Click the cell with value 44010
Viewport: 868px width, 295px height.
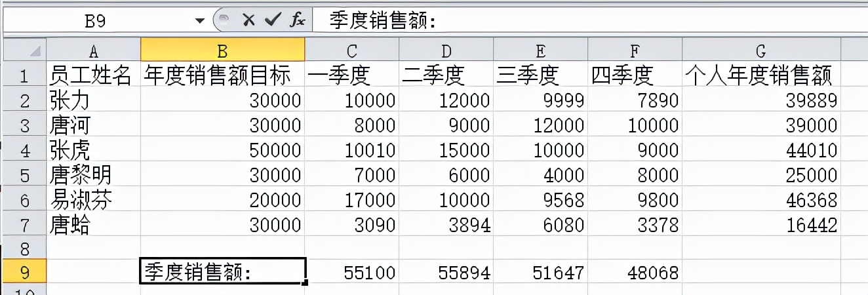pos(761,149)
